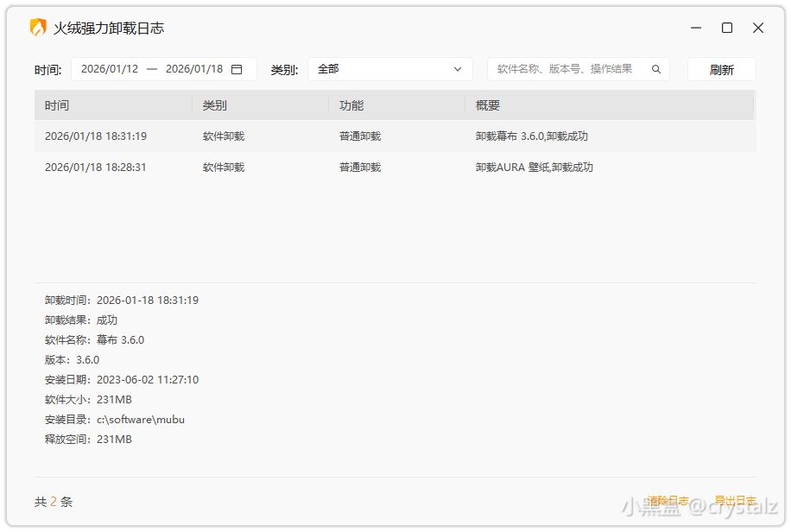Click summary 卸载AURA 壁纸,卸载成功
791x532 pixels.
tap(534, 167)
